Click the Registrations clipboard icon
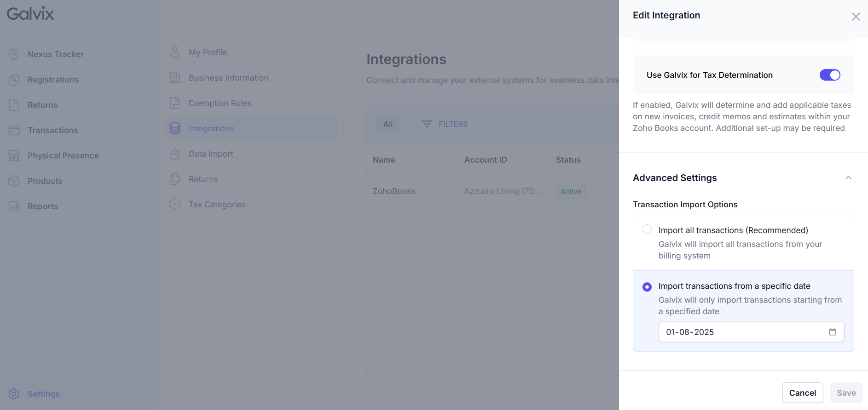This screenshot has width=868, height=410. pos(14,80)
